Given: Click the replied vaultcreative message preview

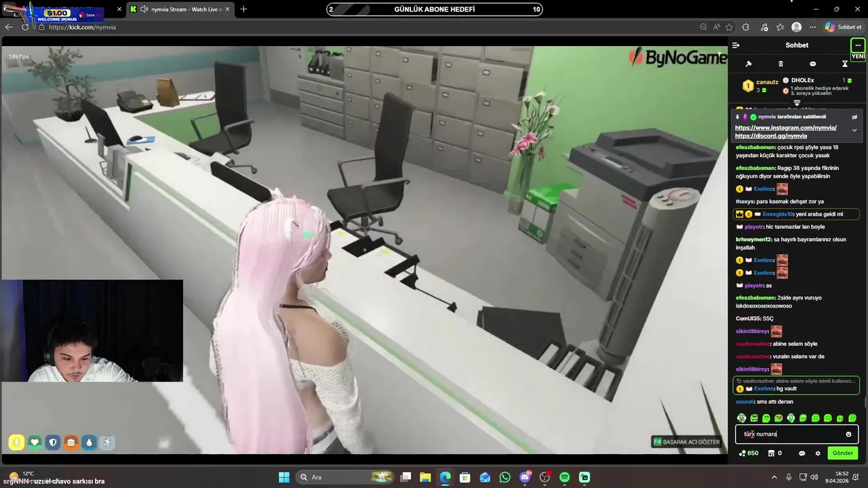Looking at the screenshot, I should pos(796,381).
